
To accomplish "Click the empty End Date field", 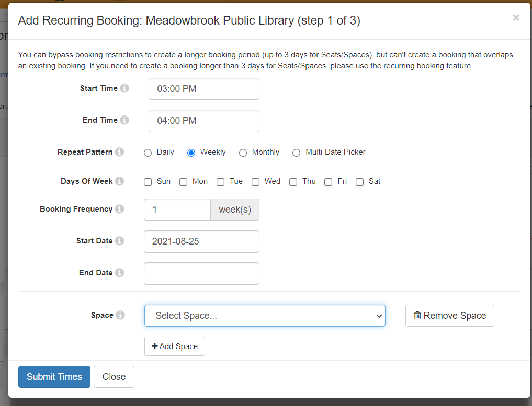I will point(201,273).
